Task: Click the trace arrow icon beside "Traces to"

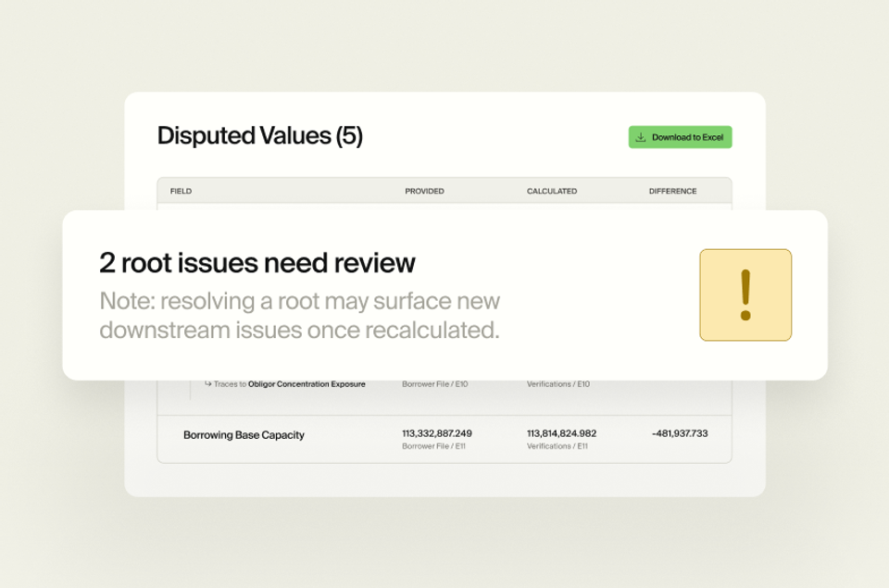Action: click(208, 384)
